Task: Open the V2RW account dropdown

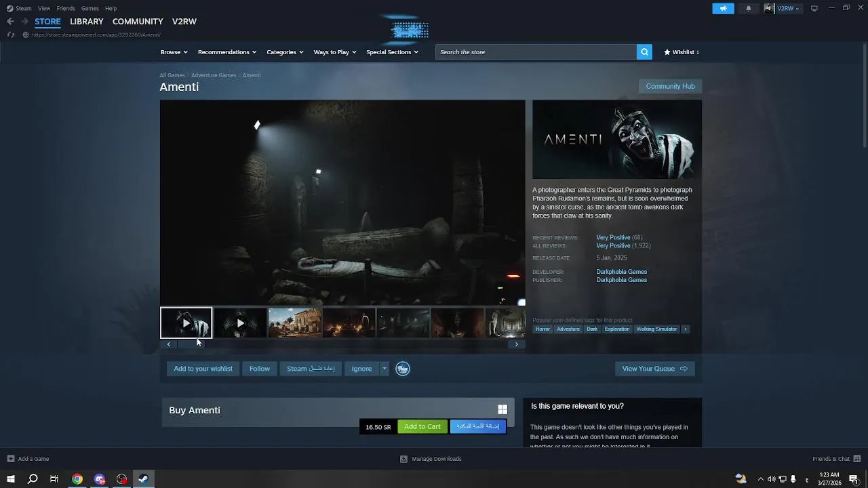Action: (x=787, y=8)
